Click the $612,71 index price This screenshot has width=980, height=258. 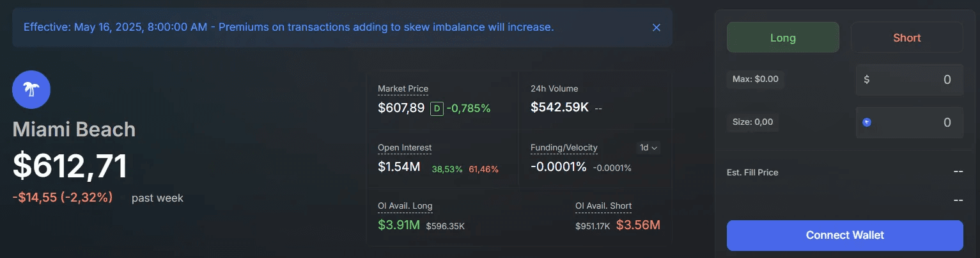coord(70,166)
